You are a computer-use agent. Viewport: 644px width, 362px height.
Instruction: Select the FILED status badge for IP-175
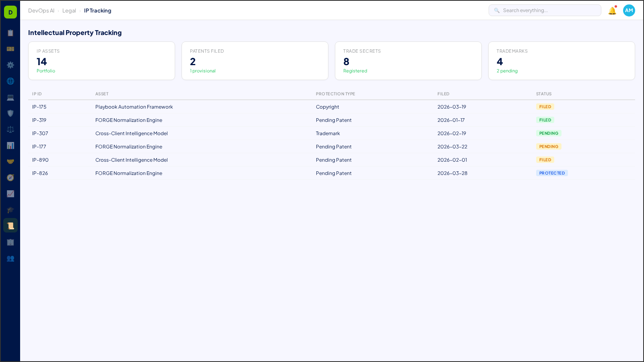point(545,107)
